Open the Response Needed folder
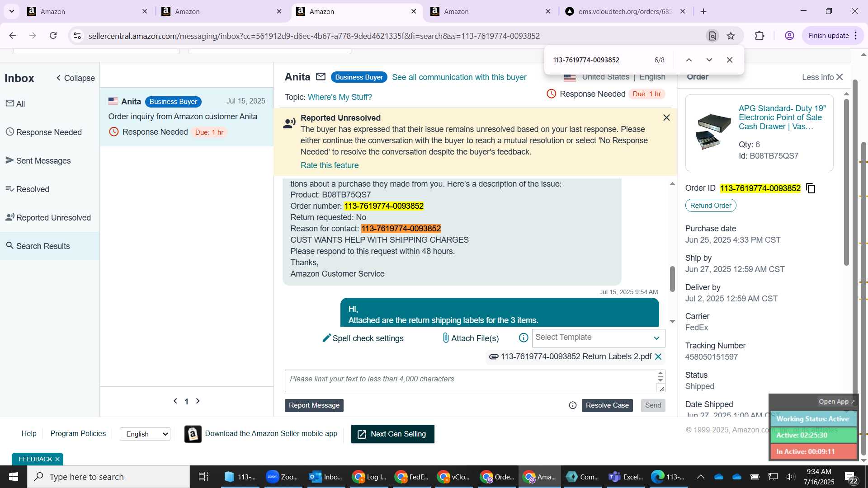Image resolution: width=868 pixels, height=488 pixels. pos(44,132)
